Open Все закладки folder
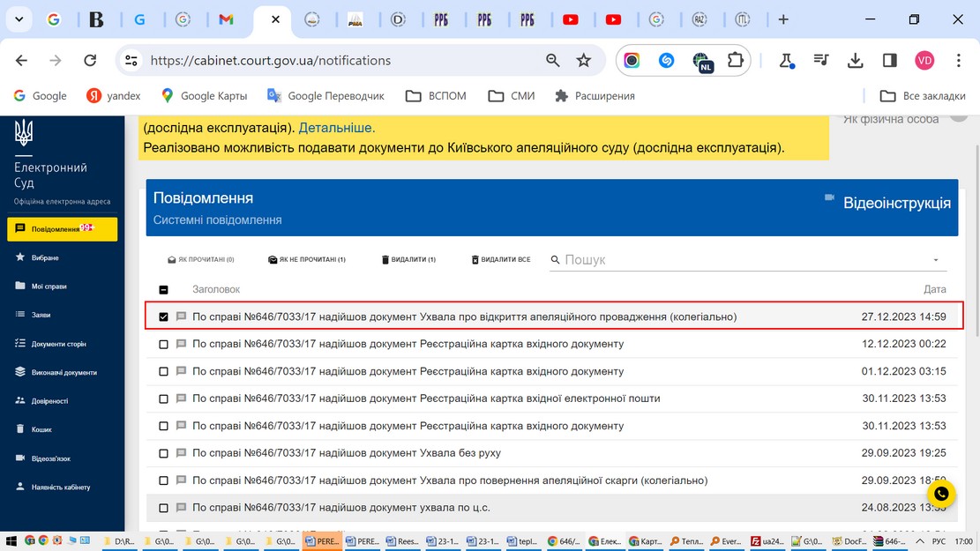980x551 pixels. [923, 95]
